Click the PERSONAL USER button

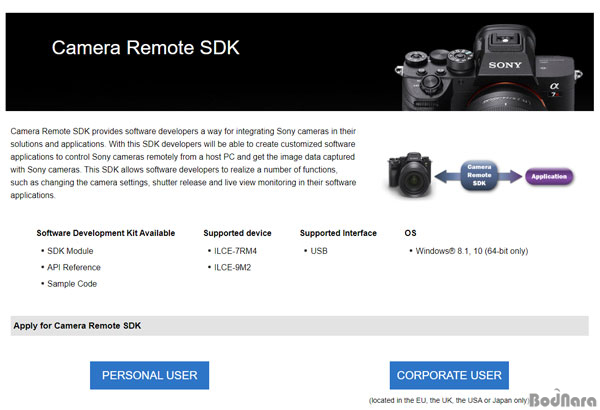coord(149,375)
